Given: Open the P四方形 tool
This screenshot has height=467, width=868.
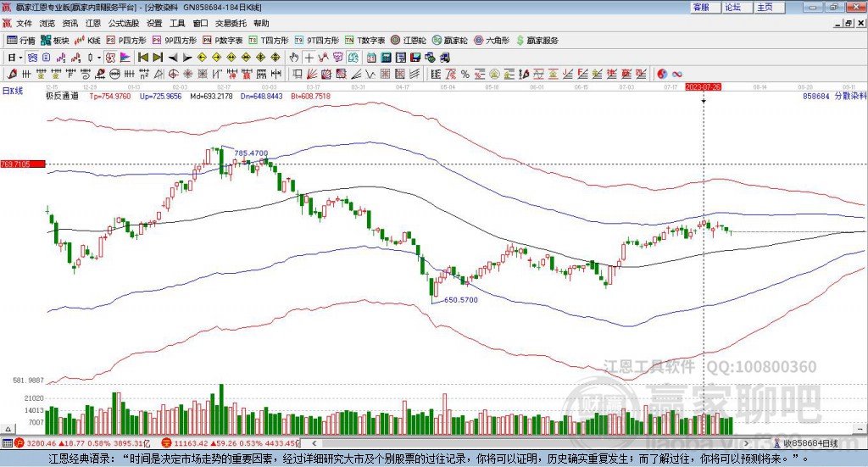Looking at the screenshot, I should click(x=126, y=41).
